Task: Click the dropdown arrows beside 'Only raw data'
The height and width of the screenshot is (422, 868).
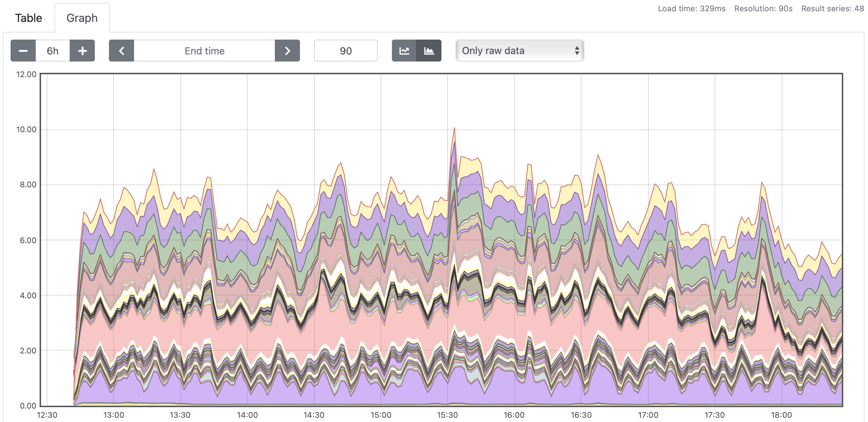Action: coord(577,51)
